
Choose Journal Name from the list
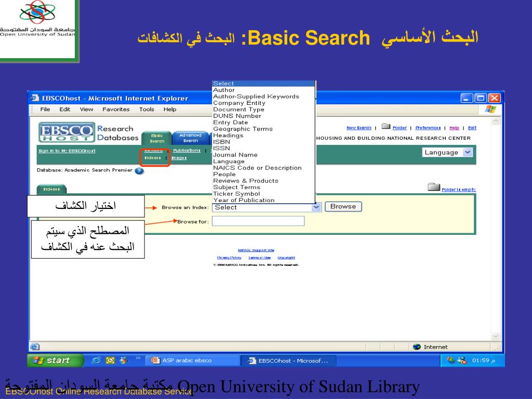(x=263, y=155)
